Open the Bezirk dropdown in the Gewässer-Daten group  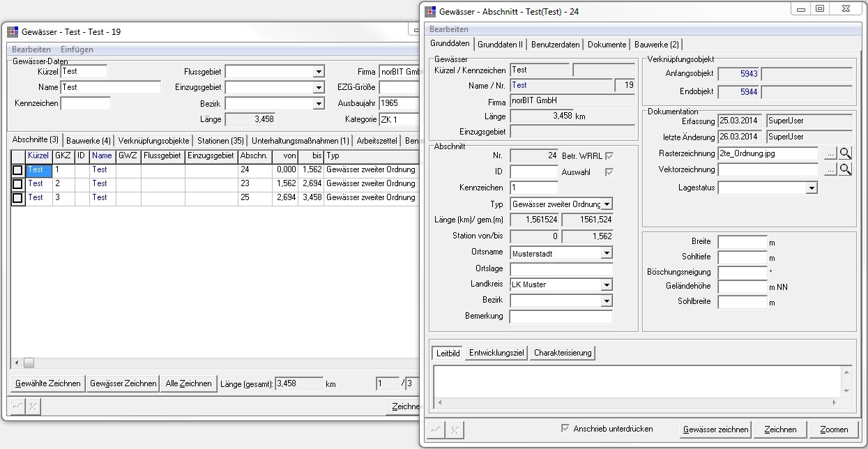coord(319,104)
